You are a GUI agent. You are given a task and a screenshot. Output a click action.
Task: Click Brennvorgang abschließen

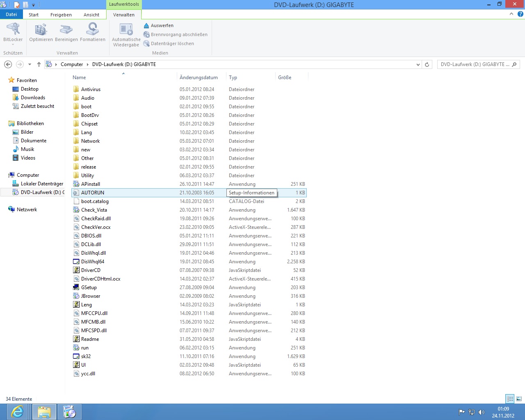tap(176, 34)
